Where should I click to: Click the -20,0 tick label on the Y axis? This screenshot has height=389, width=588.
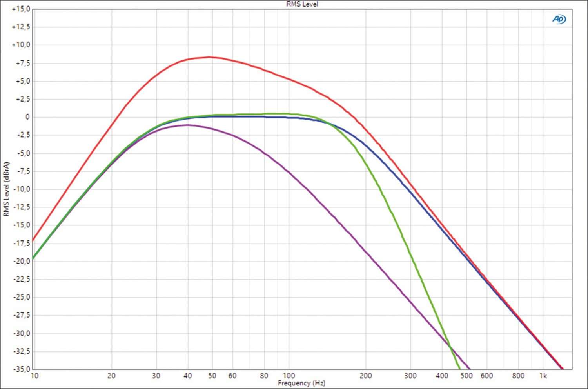[x=21, y=261]
